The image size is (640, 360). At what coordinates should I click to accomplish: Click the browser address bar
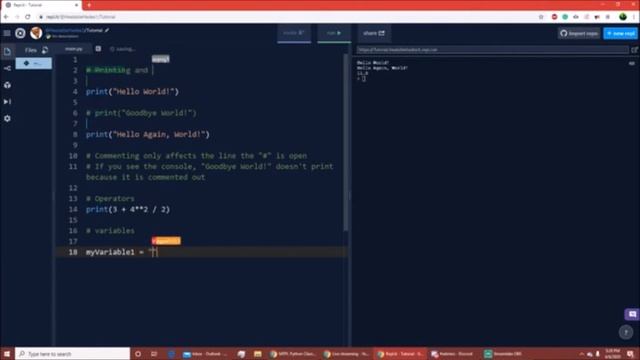(x=286, y=17)
